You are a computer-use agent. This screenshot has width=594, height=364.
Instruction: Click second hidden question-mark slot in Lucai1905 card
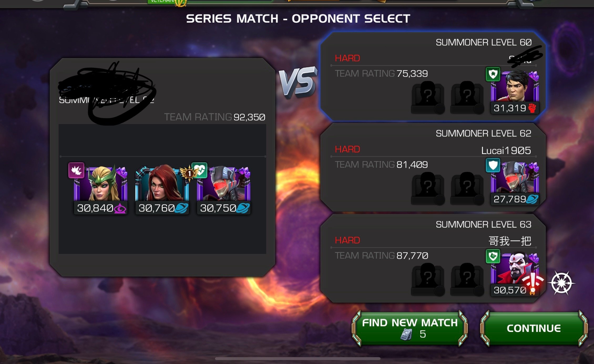(467, 188)
